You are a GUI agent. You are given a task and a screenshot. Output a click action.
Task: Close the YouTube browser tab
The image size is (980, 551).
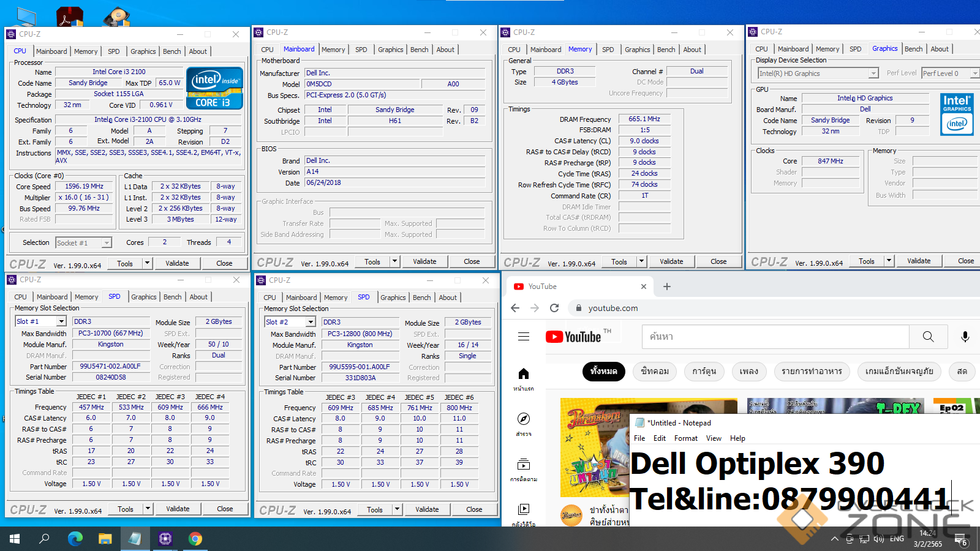[644, 287]
